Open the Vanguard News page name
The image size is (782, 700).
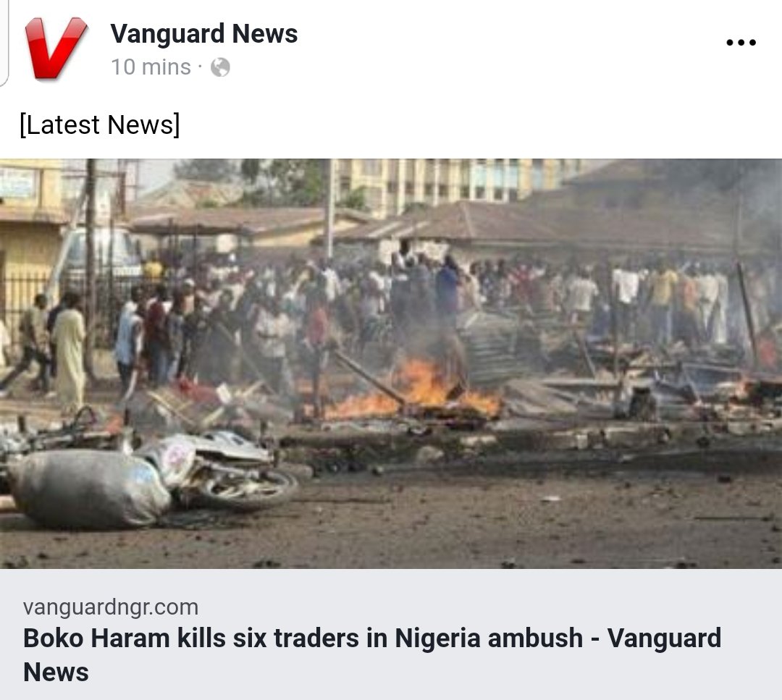point(203,34)
